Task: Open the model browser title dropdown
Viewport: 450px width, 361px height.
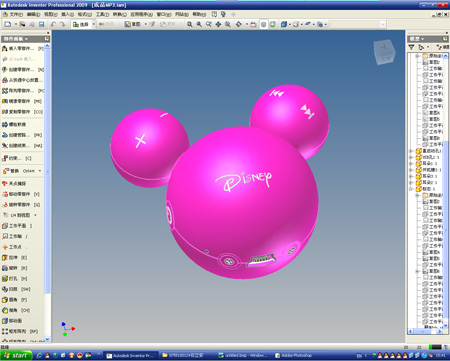Action: [417, 39]
